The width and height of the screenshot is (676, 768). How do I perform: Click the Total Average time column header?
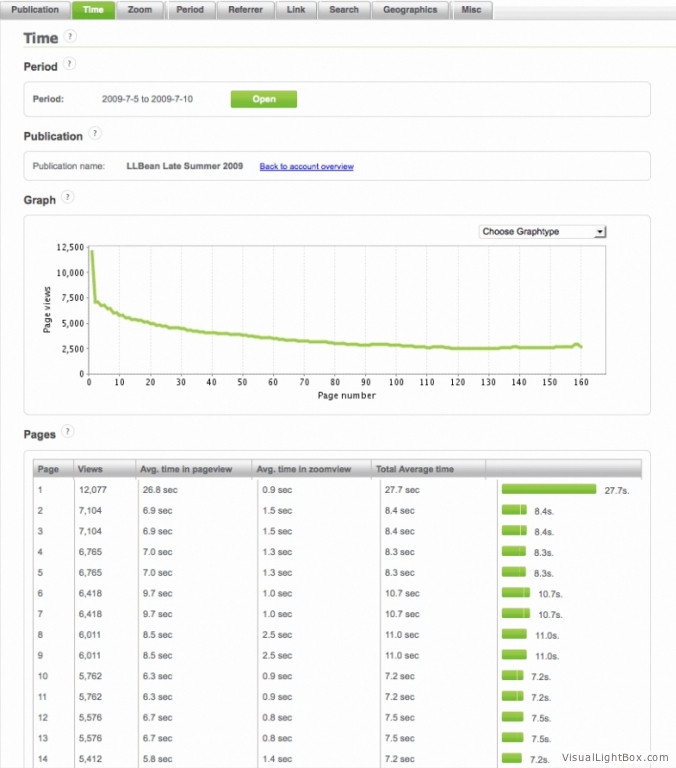click(414, 469)
